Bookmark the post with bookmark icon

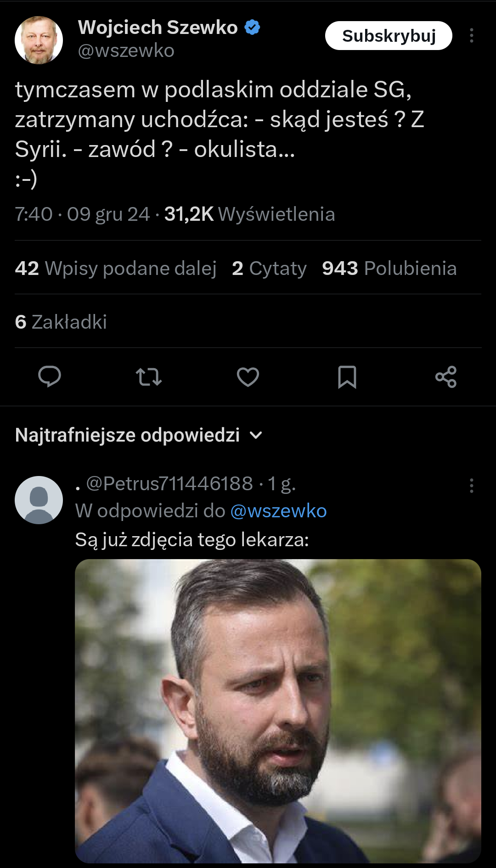click(x=347, y=377)
